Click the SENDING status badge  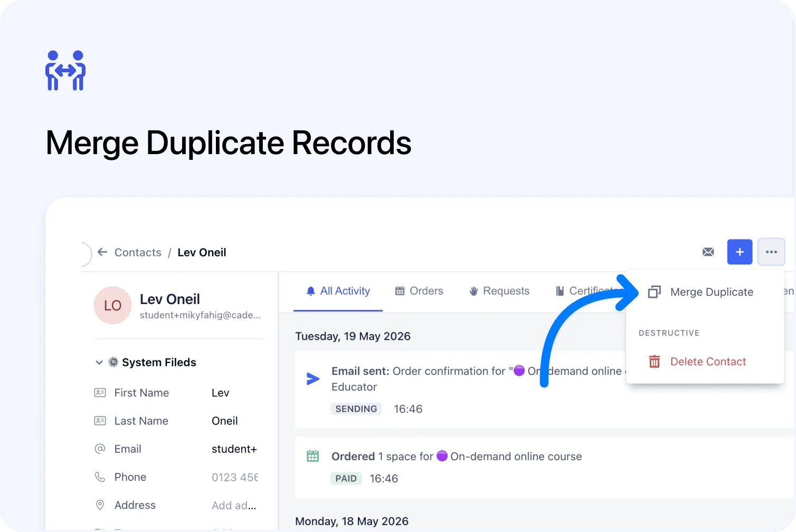tap(356, 409)
